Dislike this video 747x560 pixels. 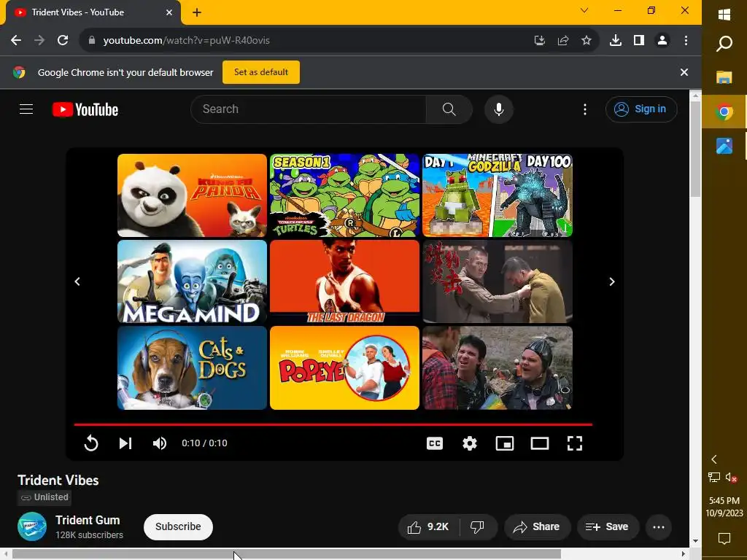click(478, 526)
